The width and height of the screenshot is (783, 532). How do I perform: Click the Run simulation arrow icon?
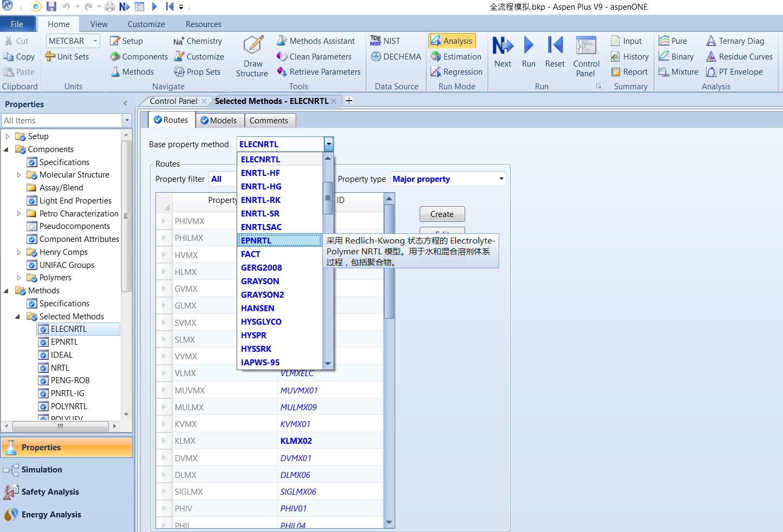[x=528, y=45]
